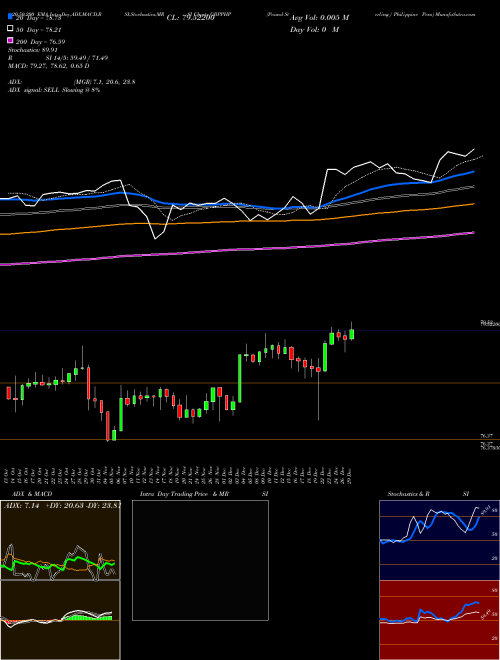Click the 'Intra Day Trading Price & MR' heading

pos(184,494)
